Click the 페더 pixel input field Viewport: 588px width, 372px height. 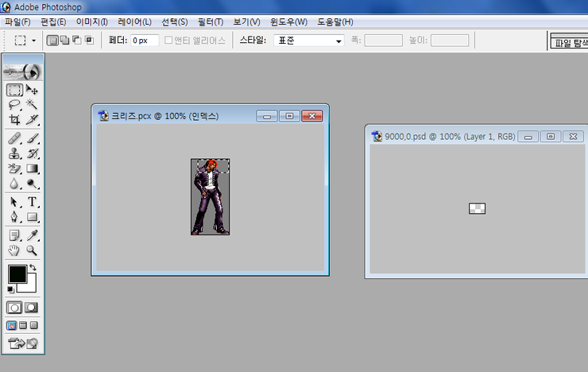pyautogui.click(x=145, y=41)
